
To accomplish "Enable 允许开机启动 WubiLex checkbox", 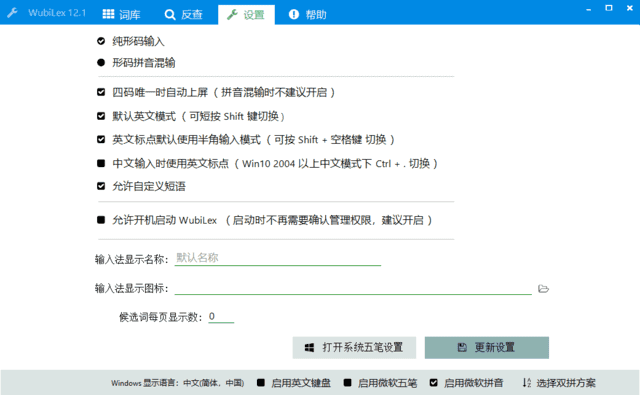I will click(x=101, y=220).
